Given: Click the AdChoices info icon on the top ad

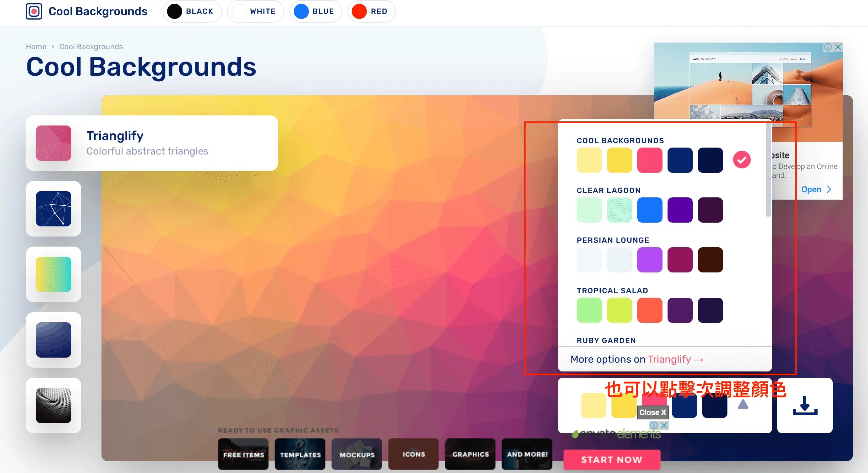Looking at the screenshot, I should [828, 47].
